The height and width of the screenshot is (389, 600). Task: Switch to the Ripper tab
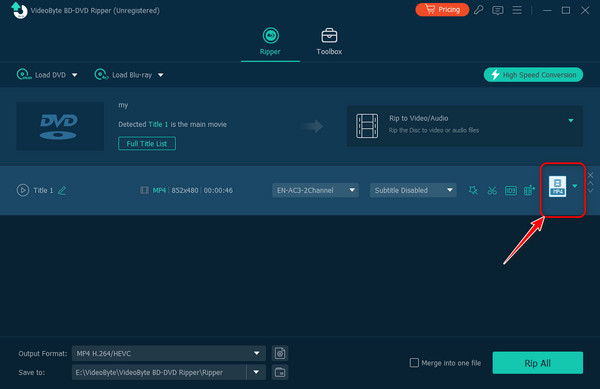click(x=270, y=41)
